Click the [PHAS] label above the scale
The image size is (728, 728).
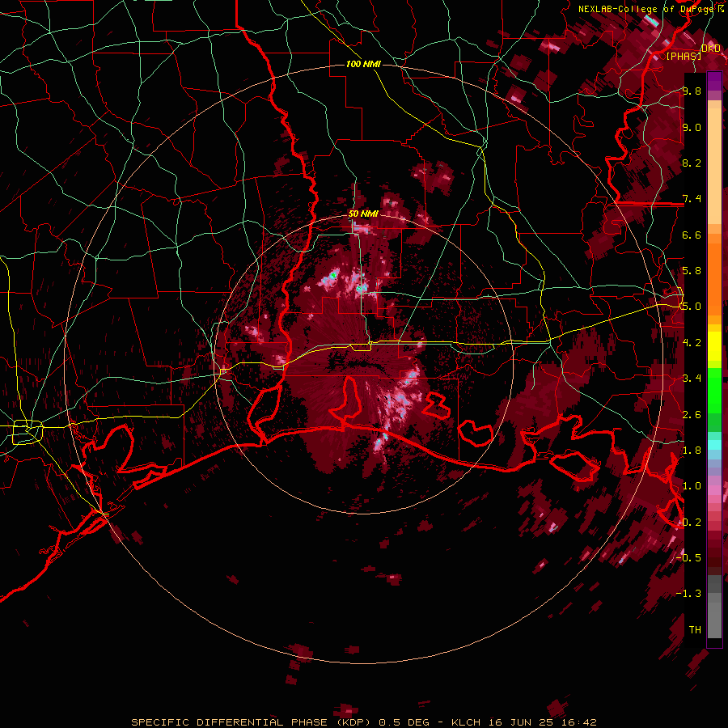pyautogui.click(x=684, y=56)
